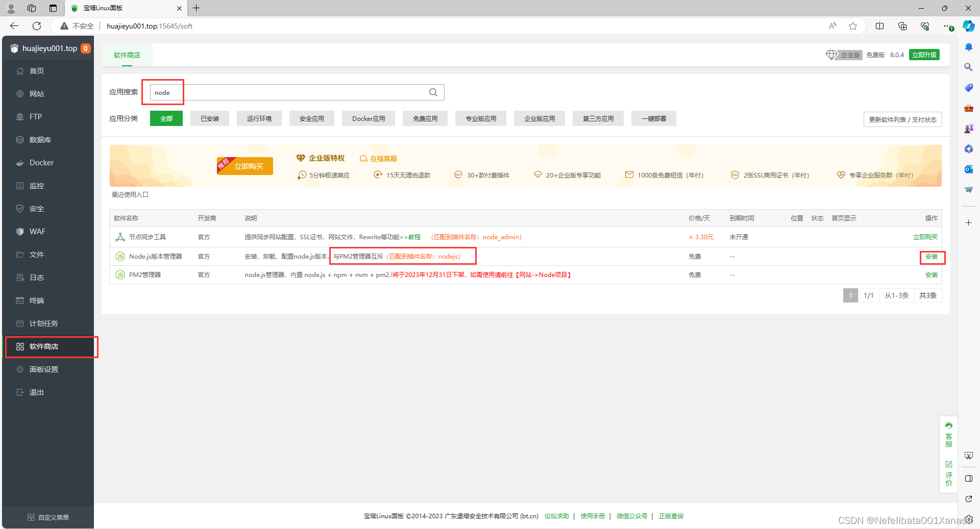Open the 客服 floating support widget
Image resolution: width=980 pixels, height=529 pixels.
pos(949,435)
